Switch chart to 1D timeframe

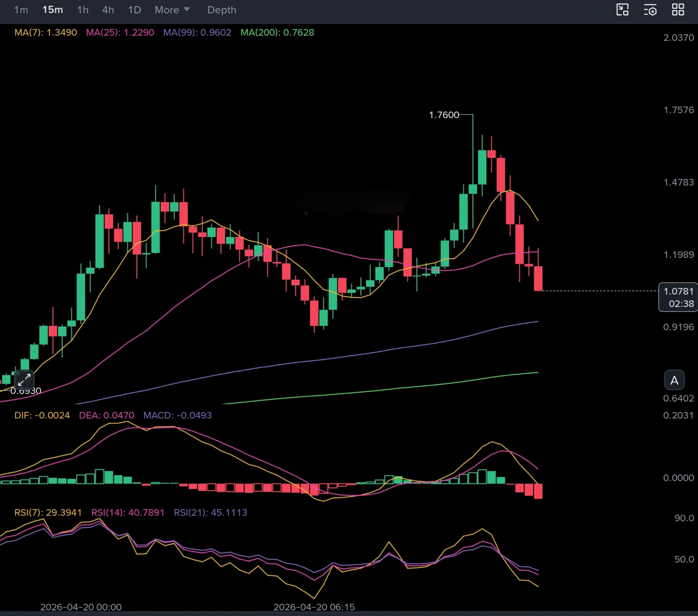[x=134, y=10]
